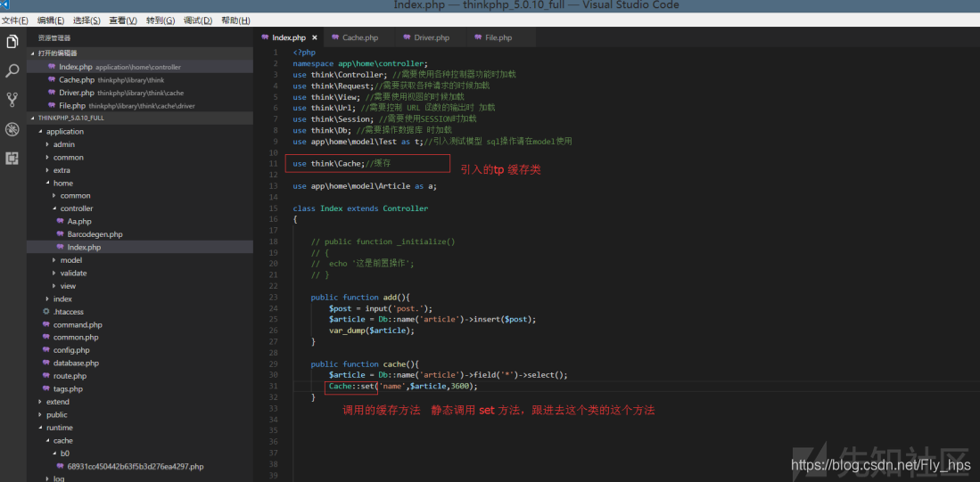This screenshot has width=980, height=482.
Task: Click the 资源管理器 panel title
Action: (54, 38)
